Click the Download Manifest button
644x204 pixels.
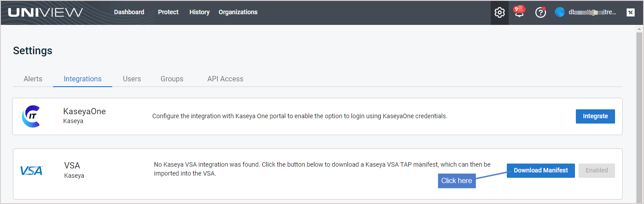(541, 171)
